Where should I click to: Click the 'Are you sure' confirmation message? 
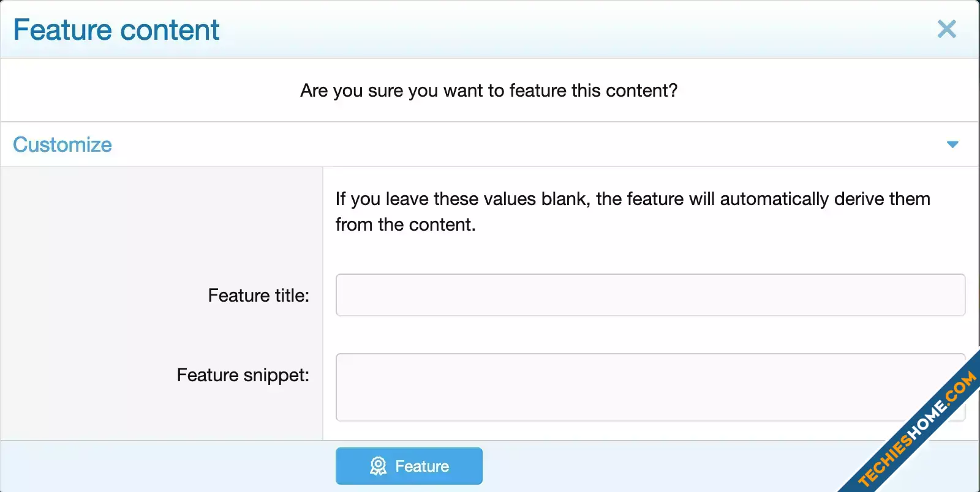[x=489, y=91]
